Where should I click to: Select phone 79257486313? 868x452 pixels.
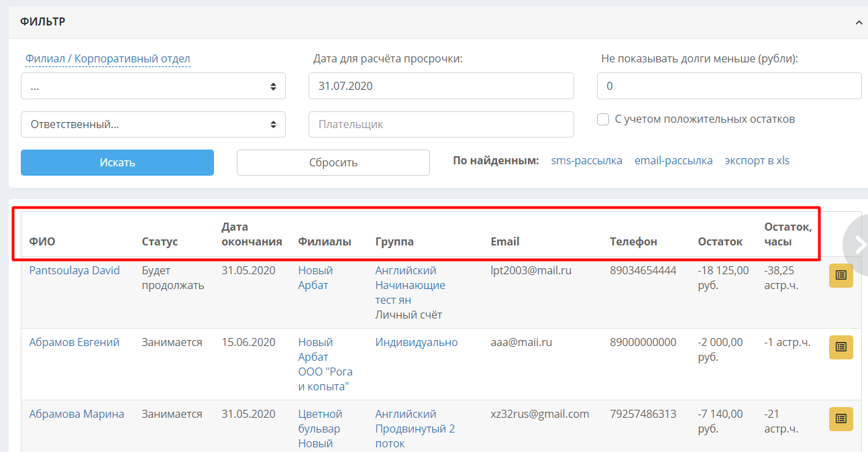point(643,414)
